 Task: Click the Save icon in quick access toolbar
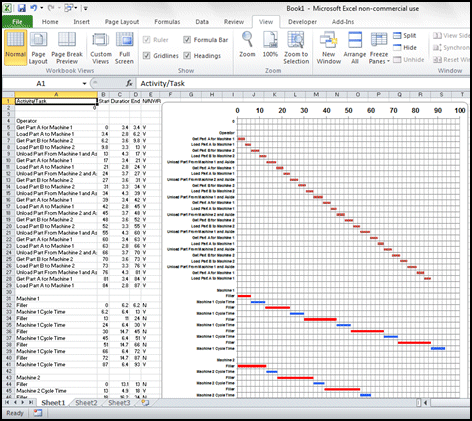click(x=21, y=8)
